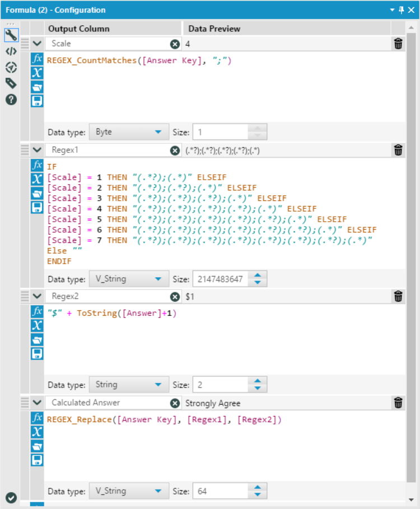The image size is (420, 509).
Task: Expand the Regex1 output column chevron
Action: 37,150
